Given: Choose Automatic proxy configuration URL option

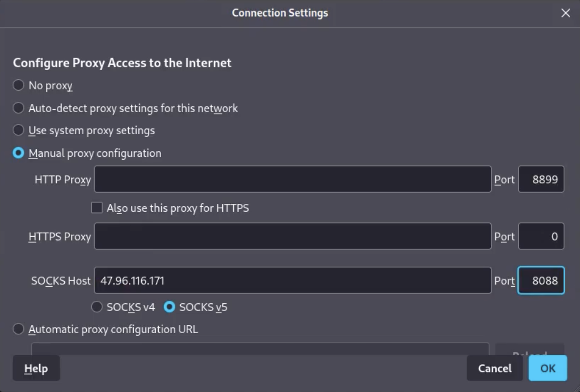Looking at the screenshot, I should pos(19,329).
